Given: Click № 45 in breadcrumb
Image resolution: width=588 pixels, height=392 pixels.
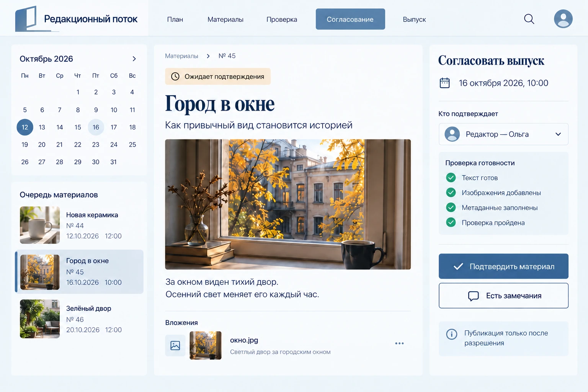Looking at the screenshot, I should [227, 56].
